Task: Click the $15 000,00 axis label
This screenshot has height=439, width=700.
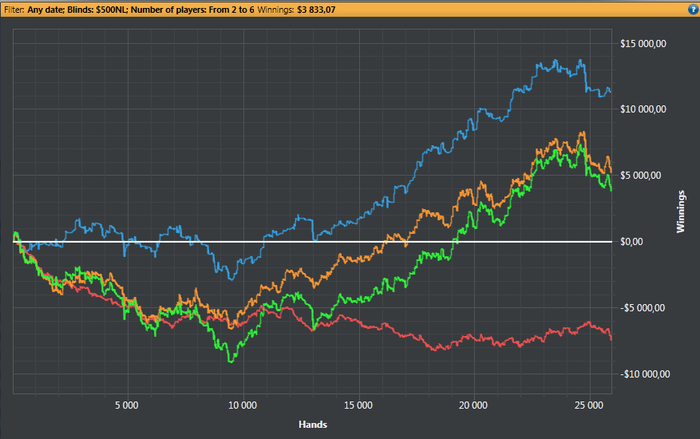Action: coord(643,43)
